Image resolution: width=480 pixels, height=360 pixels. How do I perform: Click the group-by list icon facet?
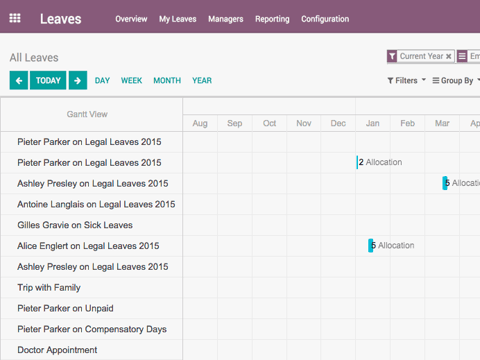click(462, 56)
